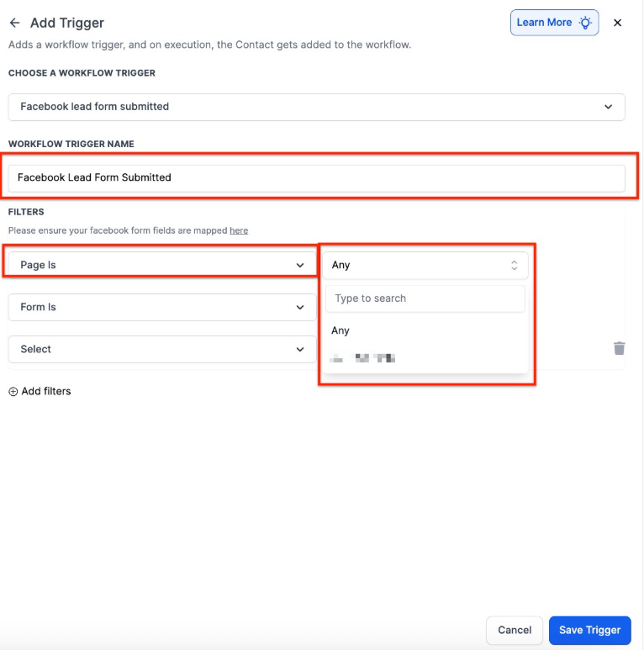Viewport: 644px width, 650px height.
Task: Expand the empty Select filter dropdown
Action: pos(161,349)
